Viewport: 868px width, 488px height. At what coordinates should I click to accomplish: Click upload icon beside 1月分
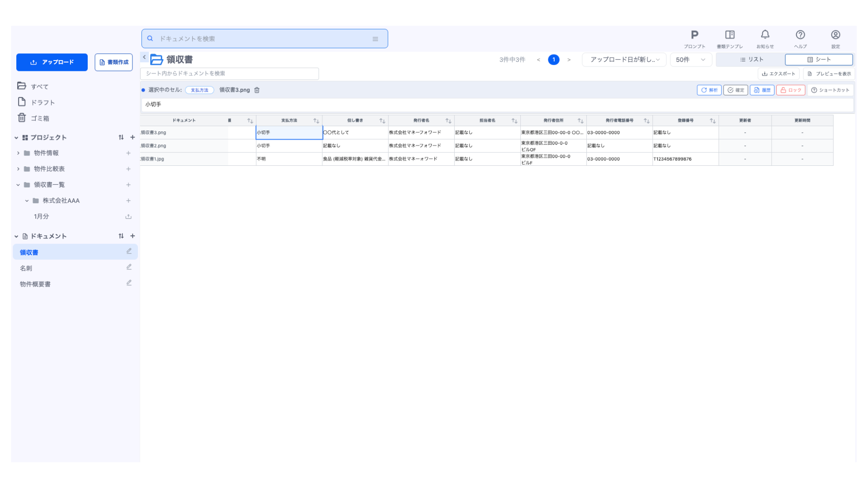(x=128, y=217)
